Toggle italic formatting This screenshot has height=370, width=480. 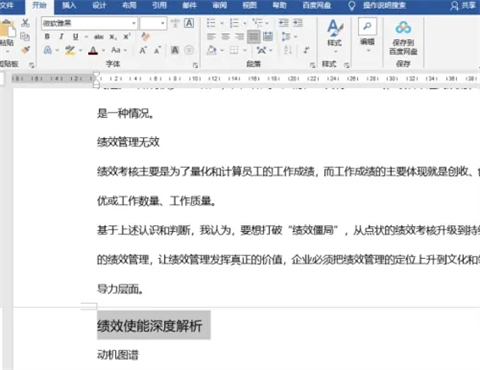(x=61, y=37)
